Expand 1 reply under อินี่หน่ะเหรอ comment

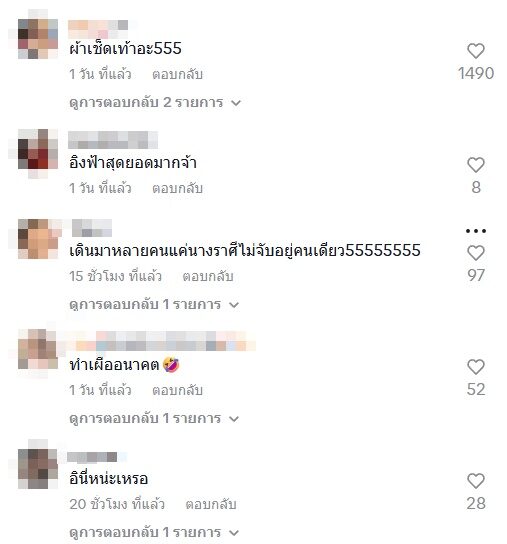154,533
